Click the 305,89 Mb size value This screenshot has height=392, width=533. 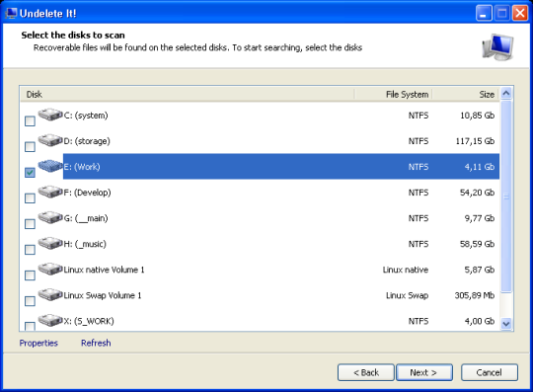pyautogui.click(x=475, y=295)
